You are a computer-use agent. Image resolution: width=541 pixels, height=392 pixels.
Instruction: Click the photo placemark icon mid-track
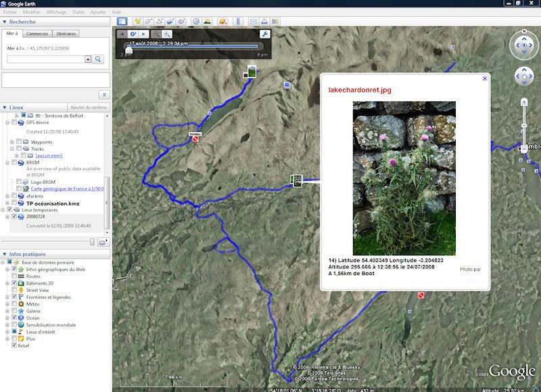296,180
